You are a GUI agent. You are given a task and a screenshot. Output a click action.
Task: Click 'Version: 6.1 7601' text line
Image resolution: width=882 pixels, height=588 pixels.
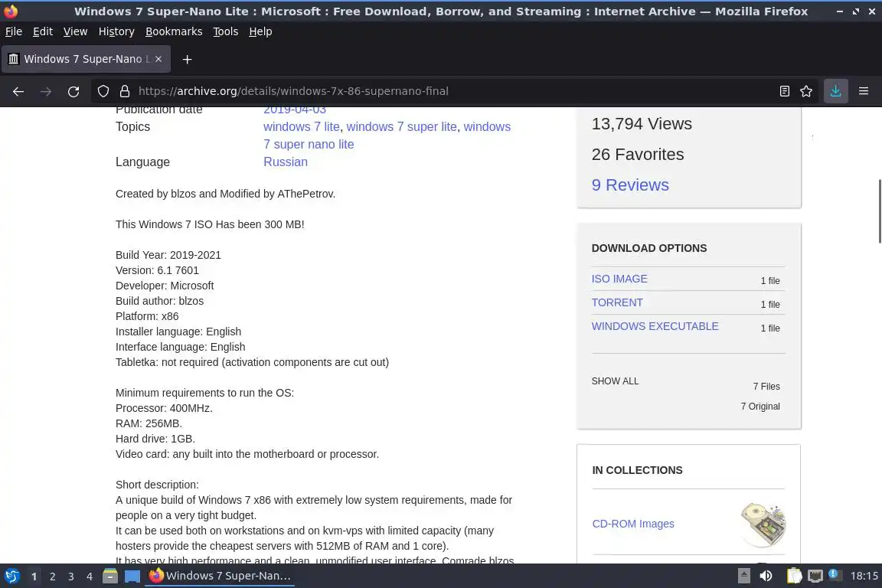157,271
